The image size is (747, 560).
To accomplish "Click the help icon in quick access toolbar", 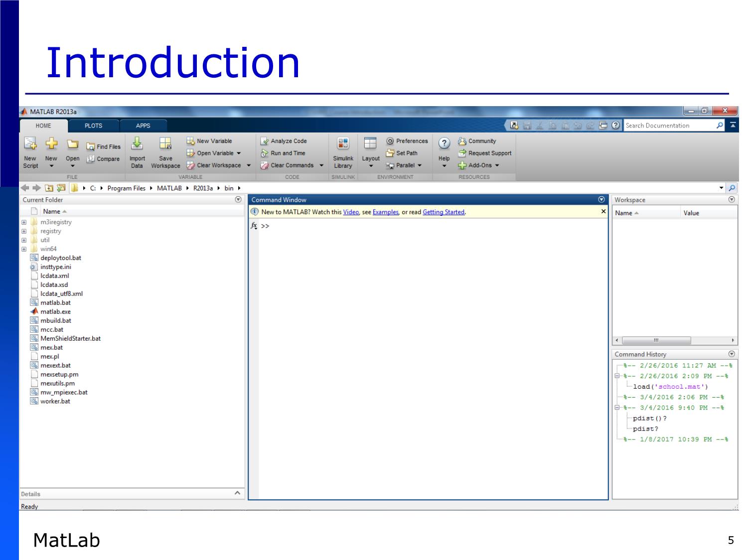I will (616, 126).
